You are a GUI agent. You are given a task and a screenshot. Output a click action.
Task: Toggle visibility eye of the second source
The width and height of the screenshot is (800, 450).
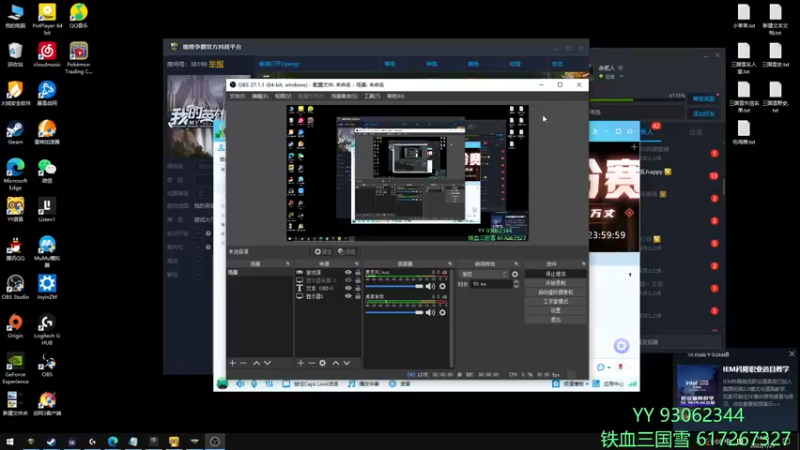pos(348,280)
